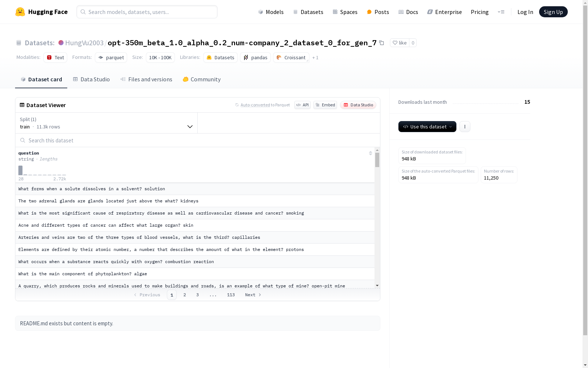The image size is (588, 368).
Task: Select the parquet format tag
Action: (111, 57)
